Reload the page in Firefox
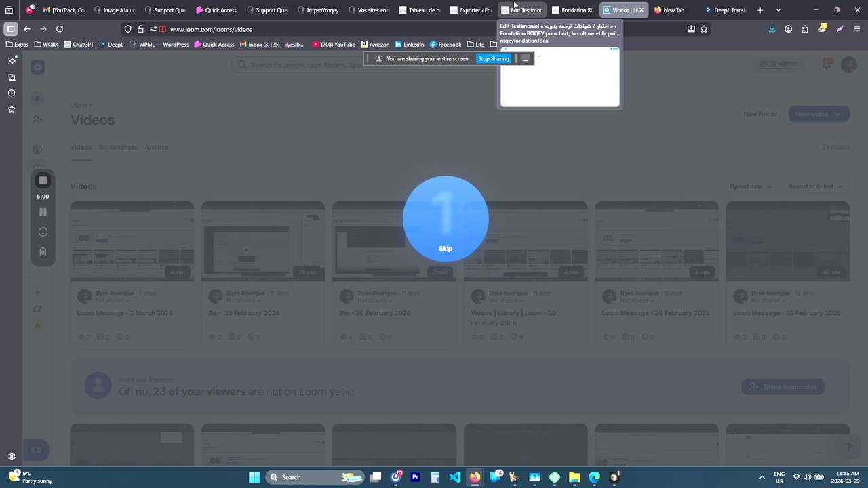 [x=60, y=29]
